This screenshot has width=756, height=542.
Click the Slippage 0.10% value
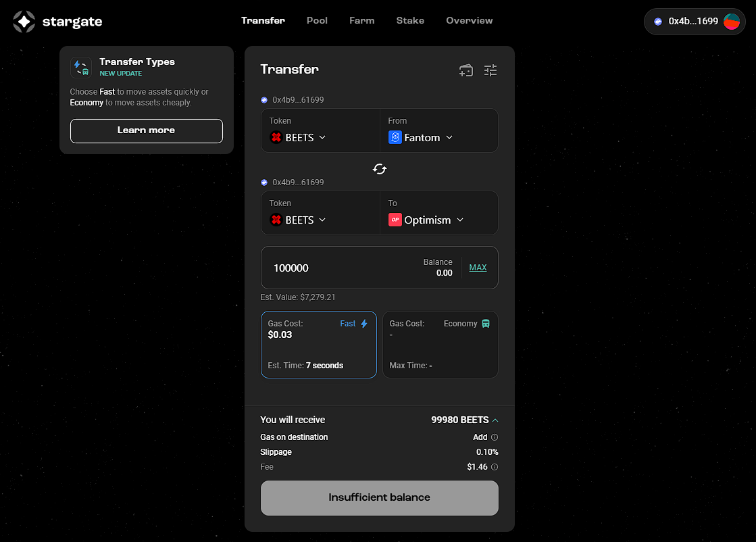(487, 452)
